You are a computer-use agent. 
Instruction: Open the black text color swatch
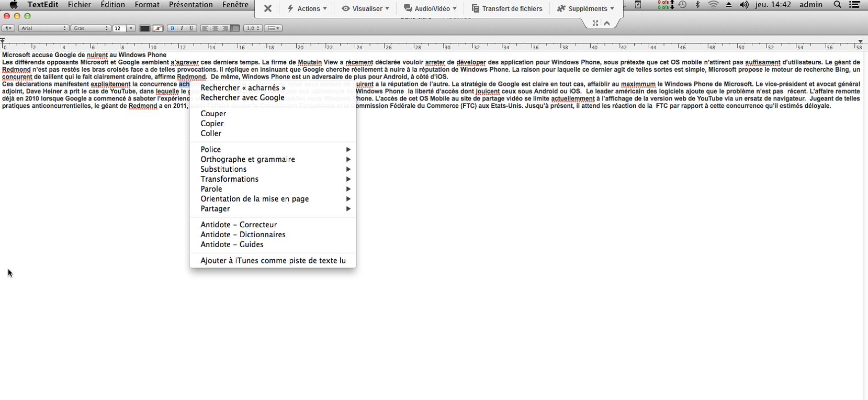(x=145, y=28)
